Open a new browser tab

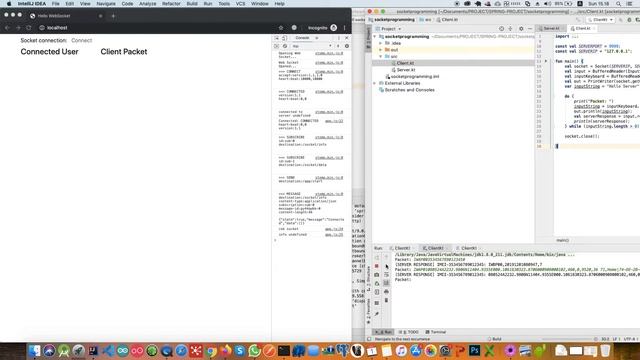tap(113, 16)
